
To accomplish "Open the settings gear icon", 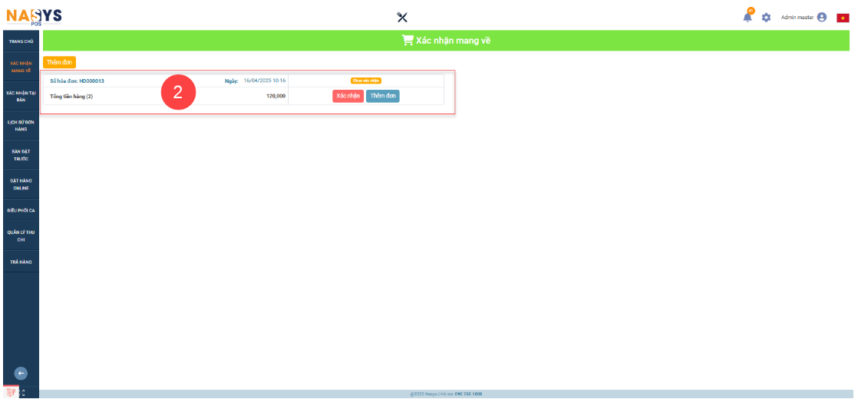I will click(766, 17).
